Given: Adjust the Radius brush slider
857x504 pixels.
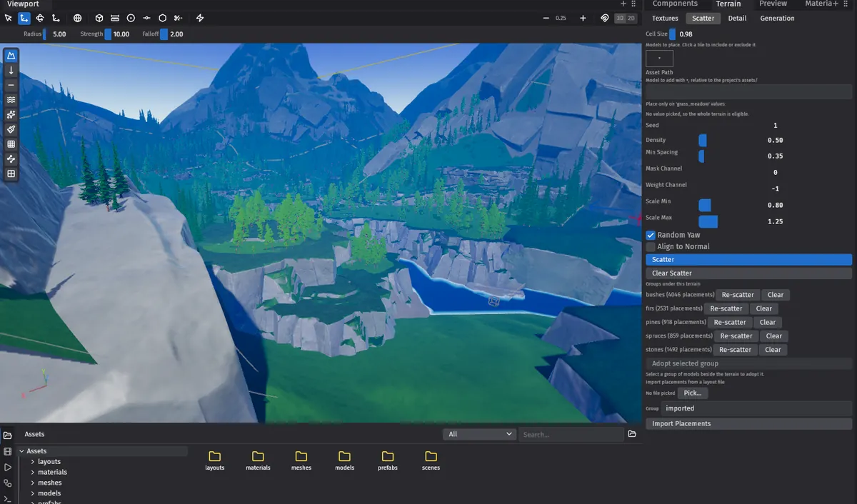Looking at the screenshot, I should pos(44,34).
